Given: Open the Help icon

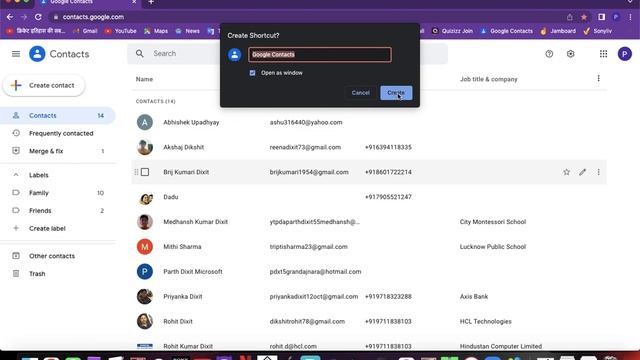Looking at the screenshot, I should click(549, 54).
